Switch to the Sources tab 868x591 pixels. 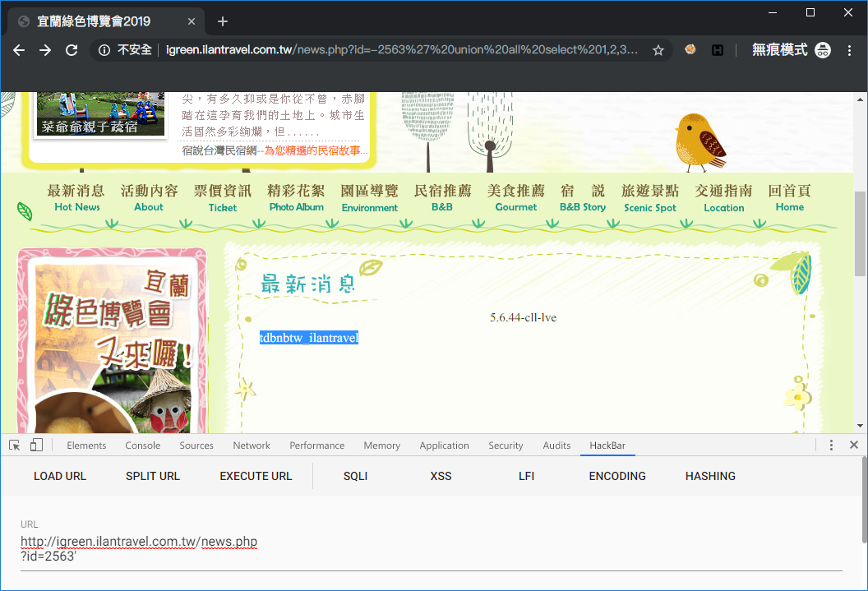point(196,446)
